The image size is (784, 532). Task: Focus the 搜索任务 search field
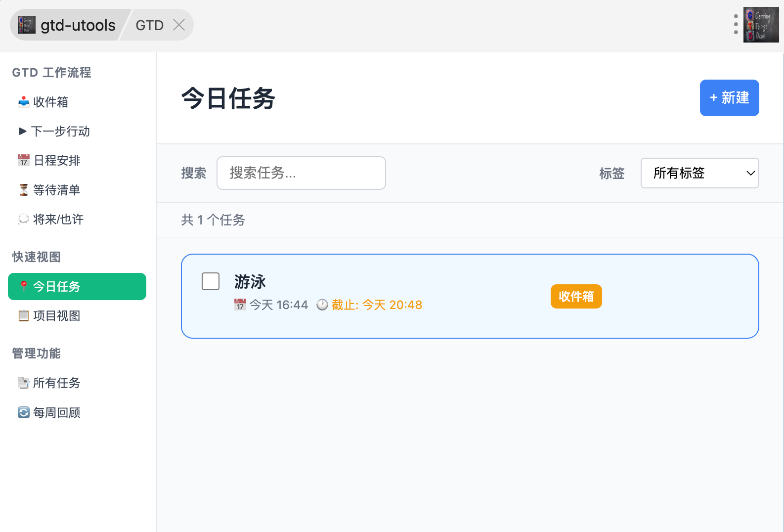coord(301,173)
